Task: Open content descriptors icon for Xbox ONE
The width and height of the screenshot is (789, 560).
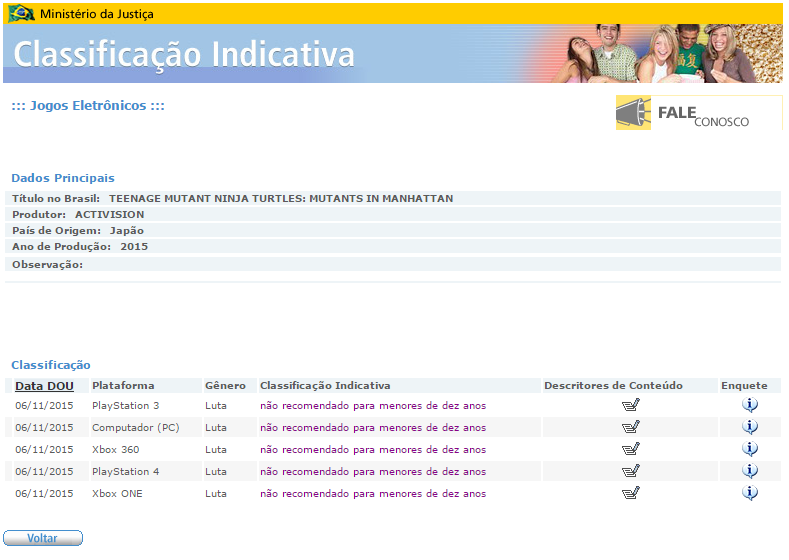Action: (x=630, y=493)
